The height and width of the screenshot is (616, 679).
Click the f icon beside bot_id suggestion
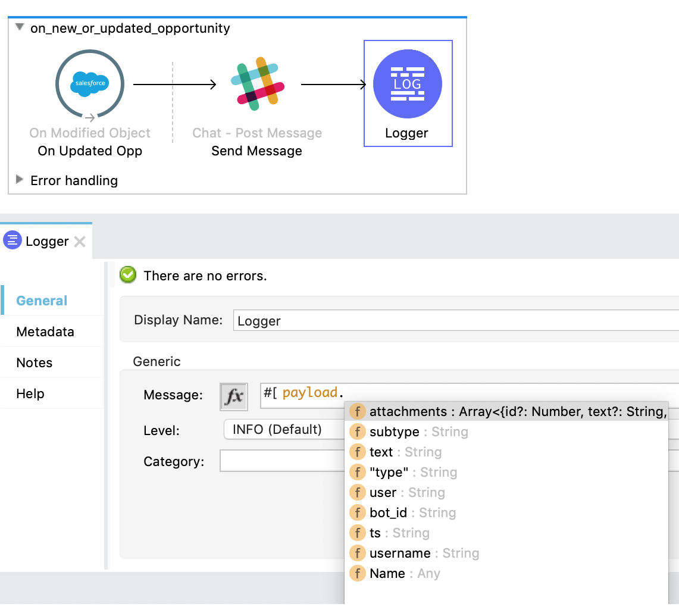pyautogui.click(x=358, y=512)
